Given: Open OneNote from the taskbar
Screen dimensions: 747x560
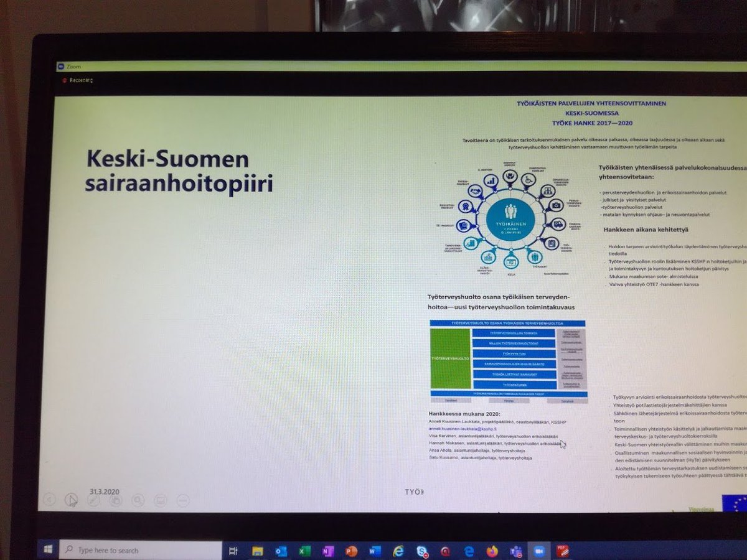Looking at the screenshot, I should point(328,551).
